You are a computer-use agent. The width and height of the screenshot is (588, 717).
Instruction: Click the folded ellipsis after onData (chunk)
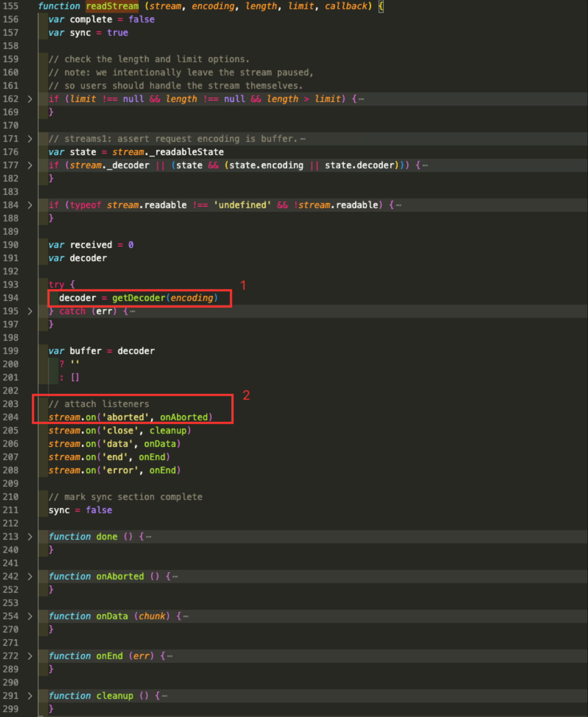[186, 617]
